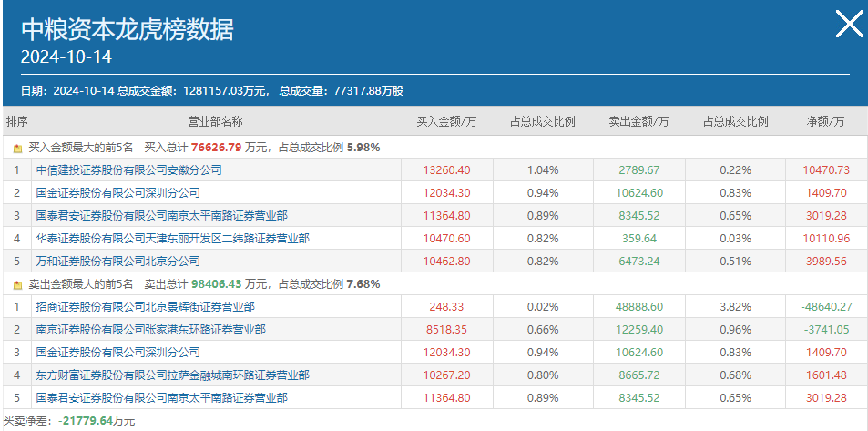Click buy total 76626.79
The image size is (868, 431).
coord(217,148)
